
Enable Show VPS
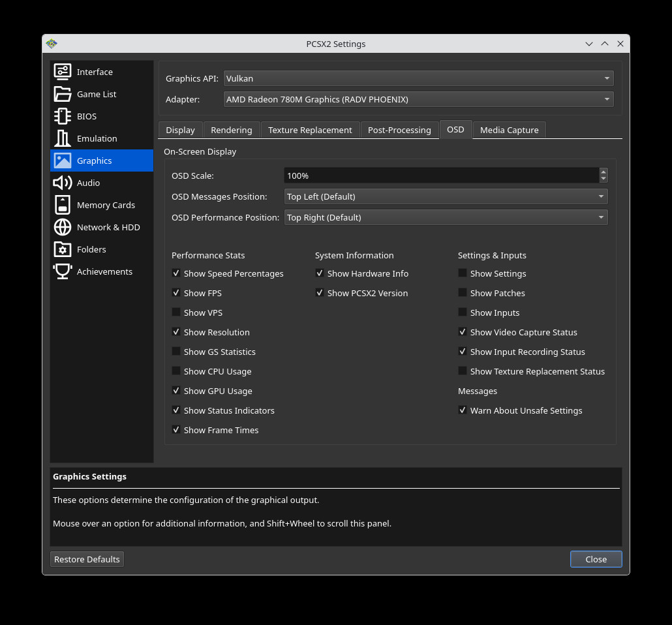click(x=176, y=312)
